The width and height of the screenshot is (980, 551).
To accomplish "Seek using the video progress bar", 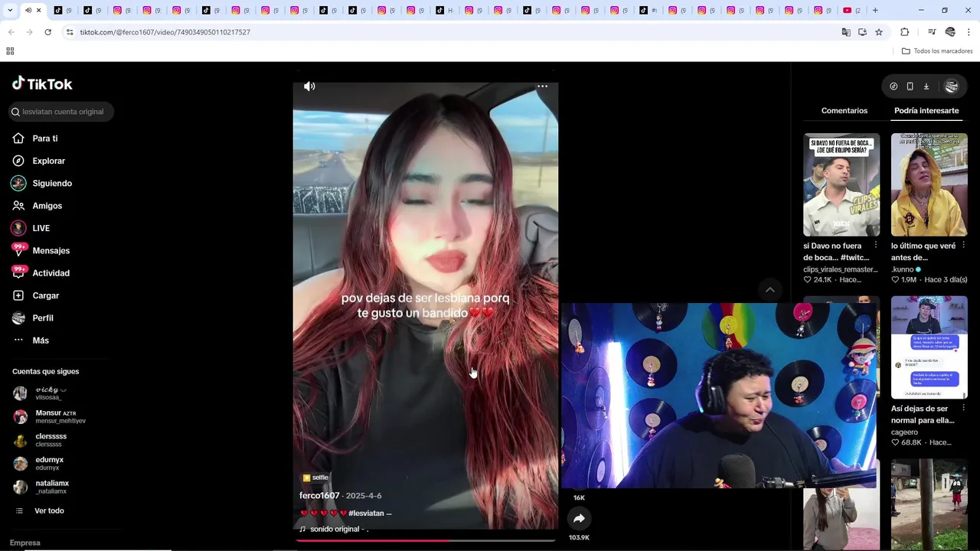I will click(426, 540).
